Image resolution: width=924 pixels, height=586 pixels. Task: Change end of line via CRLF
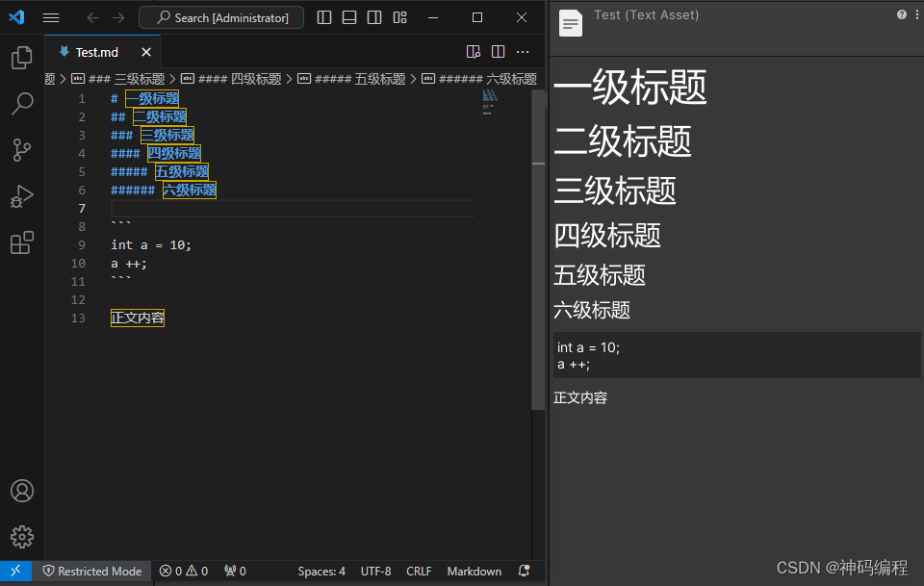[x=419, y=572]
